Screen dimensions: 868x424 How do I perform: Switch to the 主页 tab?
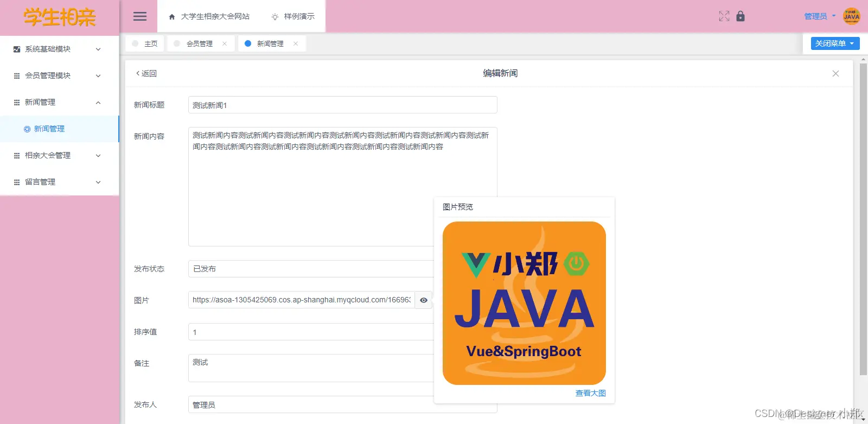(144, 43)
